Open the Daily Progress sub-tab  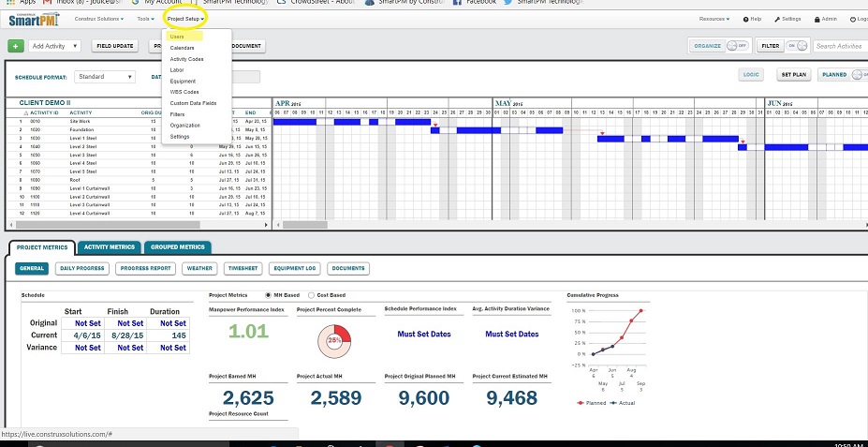click(81, 269)
